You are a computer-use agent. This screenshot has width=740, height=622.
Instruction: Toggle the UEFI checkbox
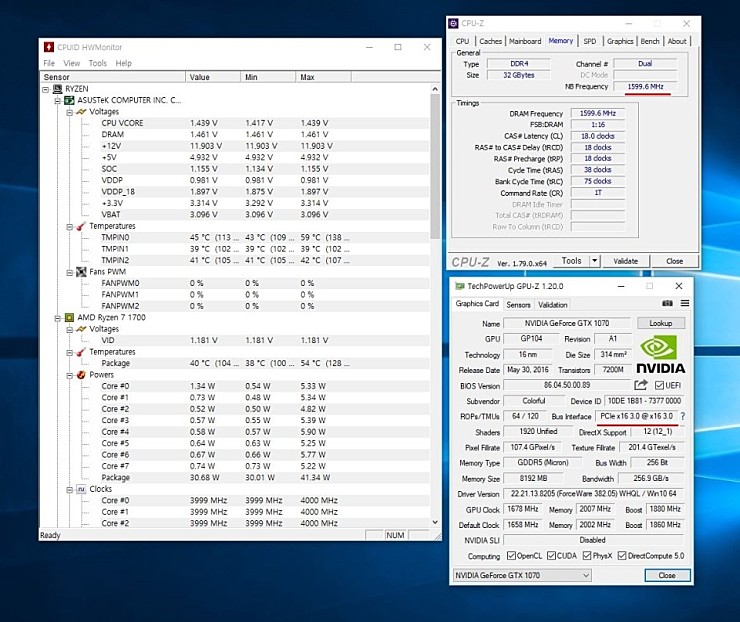pos(659,386)
